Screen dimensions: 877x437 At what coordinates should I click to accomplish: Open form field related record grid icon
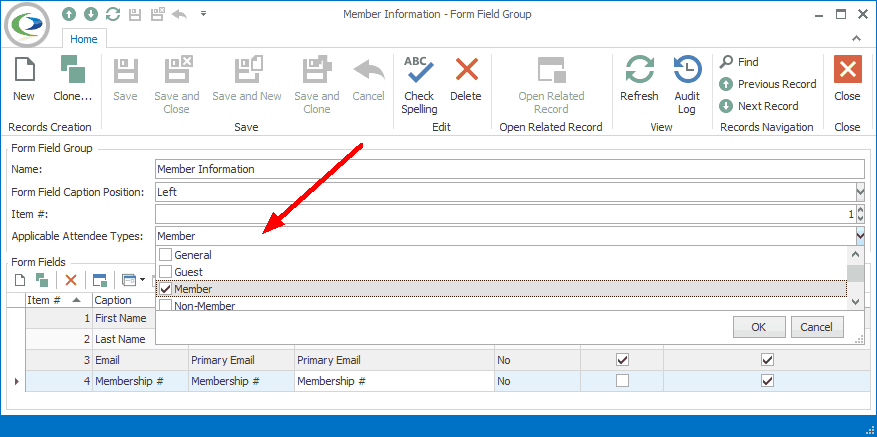100,280
